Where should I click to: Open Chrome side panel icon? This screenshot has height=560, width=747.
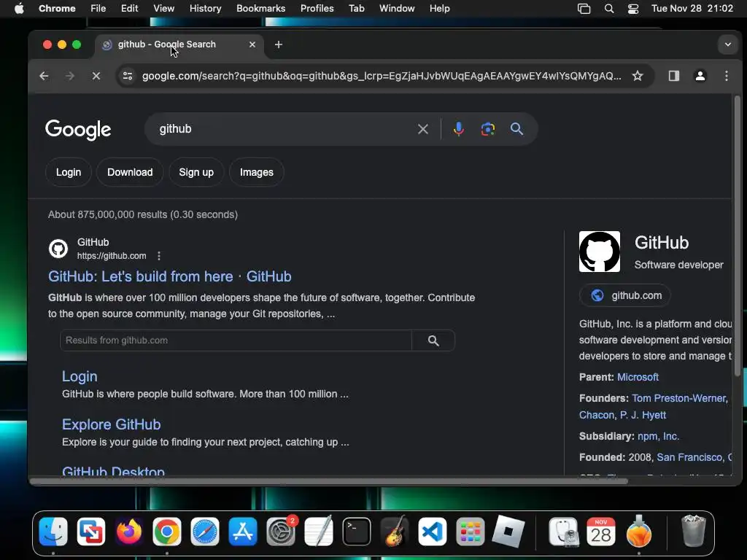click(x=673, y=76)
